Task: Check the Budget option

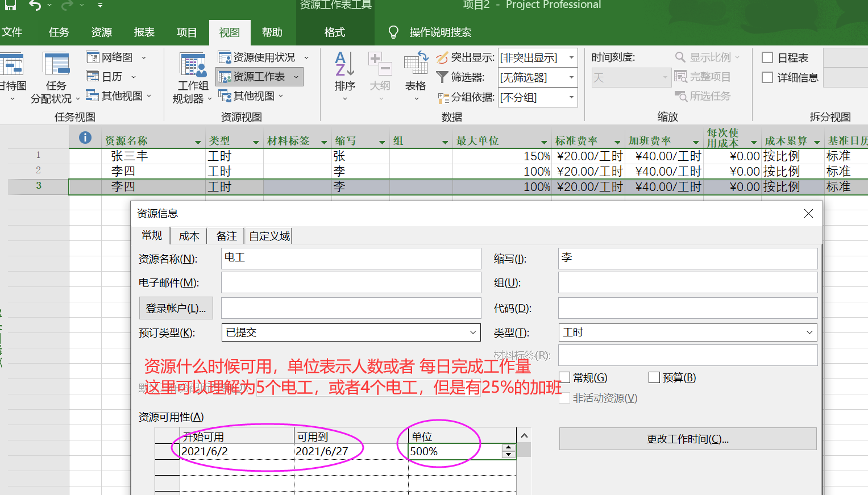Action: point(654,377)
